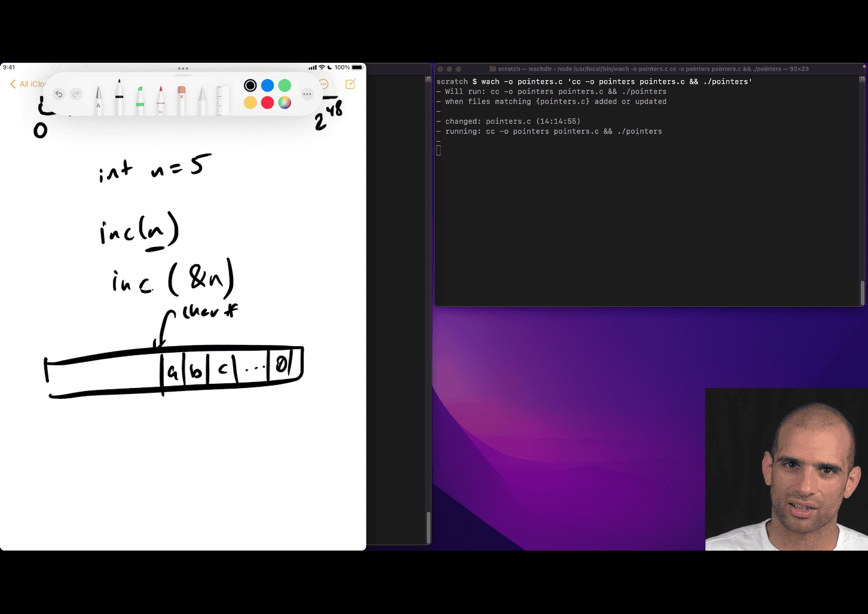The height and width of the screenshot is (614, 868).
Task: Undo the last drawing stroke
Action: (59, 94)
